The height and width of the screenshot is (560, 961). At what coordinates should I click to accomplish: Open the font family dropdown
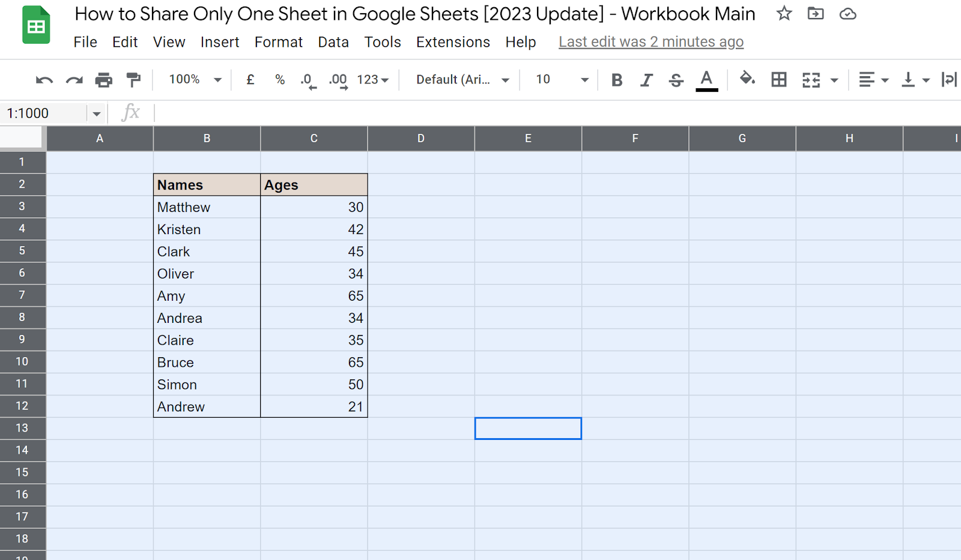click(x=459, y=79)
